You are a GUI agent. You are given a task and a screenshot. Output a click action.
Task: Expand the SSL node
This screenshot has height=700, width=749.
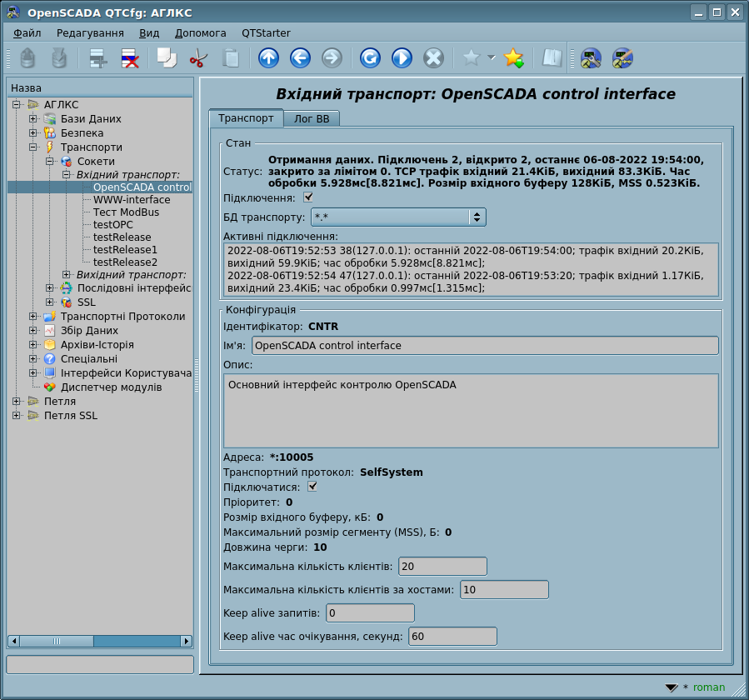click(x=50, y=302)
